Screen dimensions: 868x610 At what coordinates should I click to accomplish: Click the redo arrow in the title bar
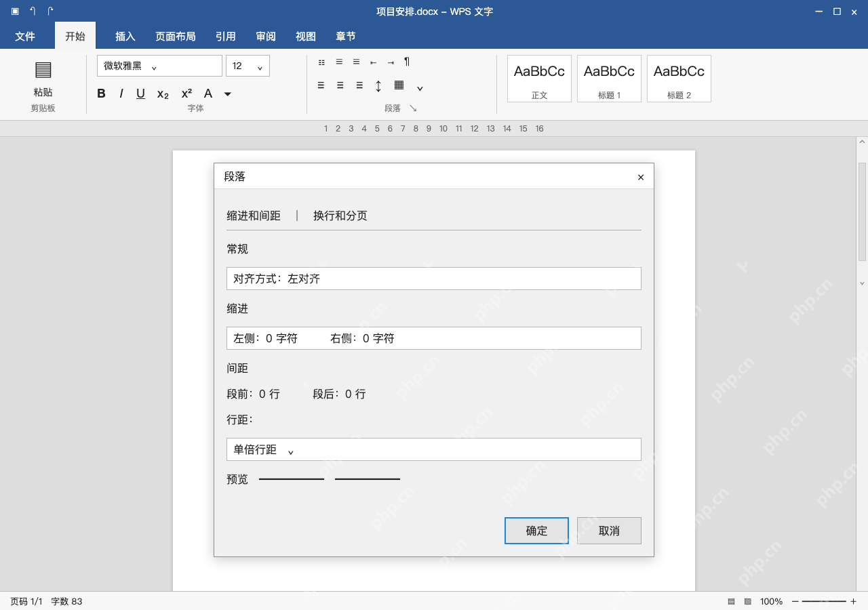tap(50, 11)
